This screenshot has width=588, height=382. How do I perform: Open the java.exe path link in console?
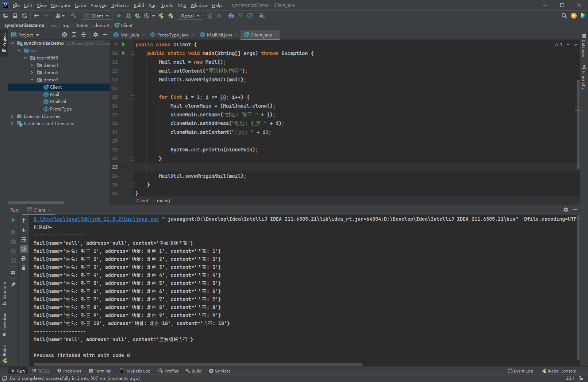pyautogui.click(x=96, y=219)
